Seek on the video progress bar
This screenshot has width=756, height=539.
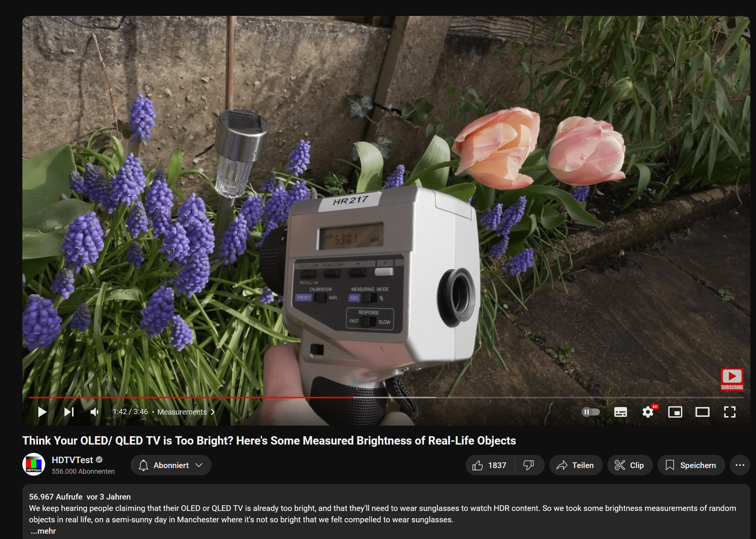(386, 397)
